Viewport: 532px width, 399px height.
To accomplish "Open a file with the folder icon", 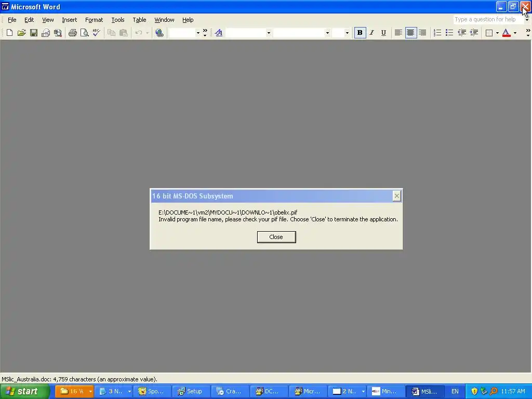I will [x=21, y=33].
